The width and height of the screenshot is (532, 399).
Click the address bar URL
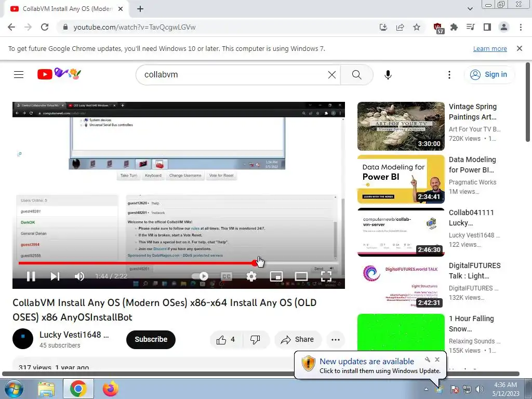point(135,27)
